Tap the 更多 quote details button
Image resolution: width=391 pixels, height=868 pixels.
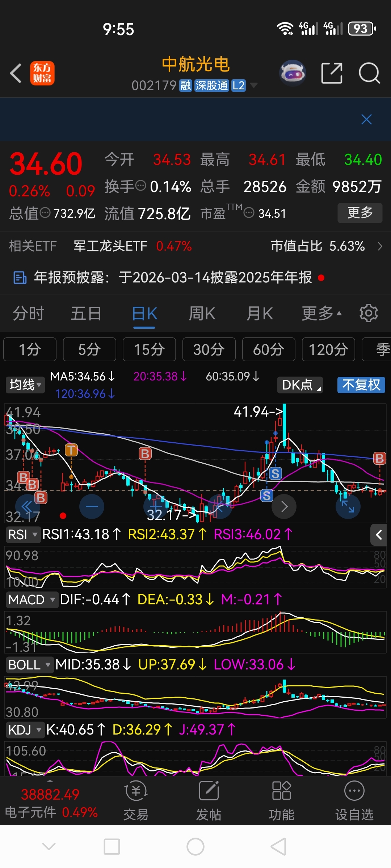[360, 213]
